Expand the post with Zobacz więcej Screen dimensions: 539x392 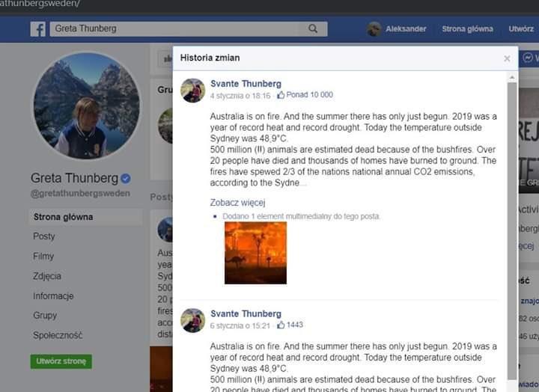(237, 203)
